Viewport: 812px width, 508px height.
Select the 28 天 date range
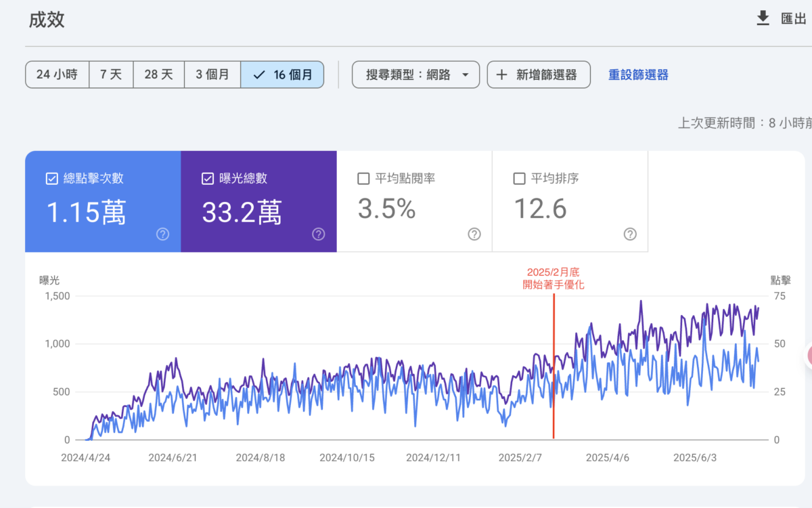(x=158, y=75)
